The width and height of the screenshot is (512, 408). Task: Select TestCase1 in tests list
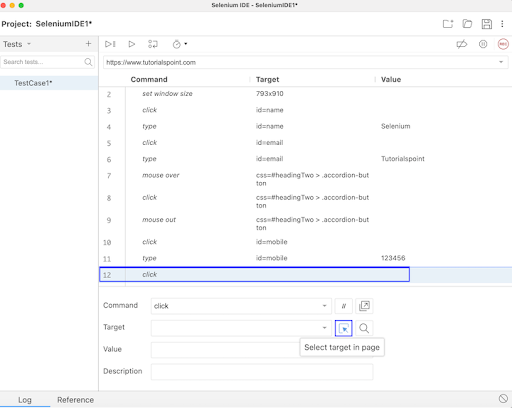[49, 83]
